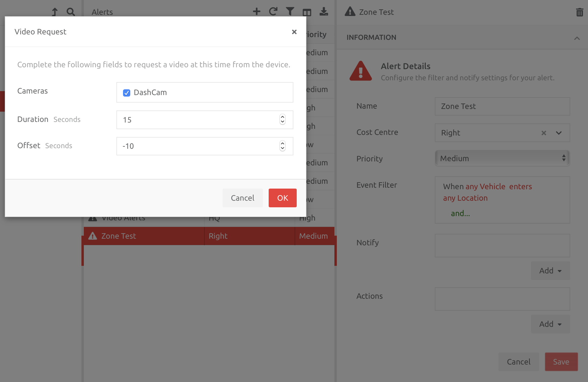
Task: Open the Notify Add dropdown
Action: (550, 271)
